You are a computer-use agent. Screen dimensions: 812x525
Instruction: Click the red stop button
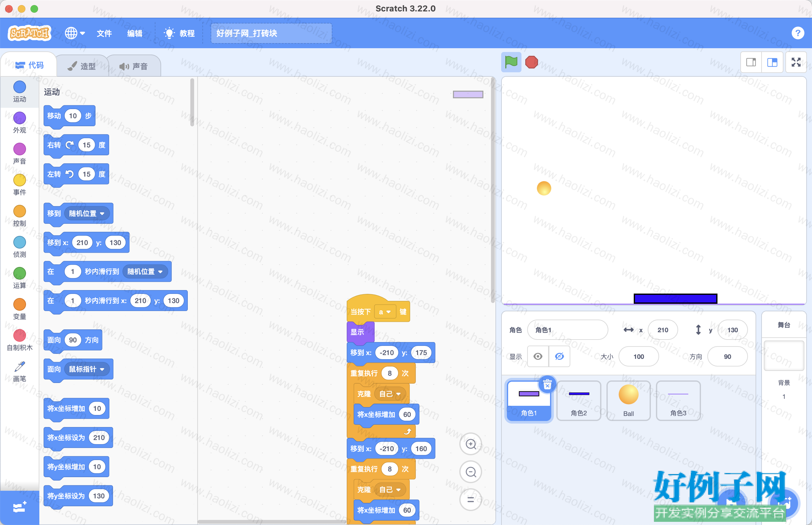[x=531, y=62]
